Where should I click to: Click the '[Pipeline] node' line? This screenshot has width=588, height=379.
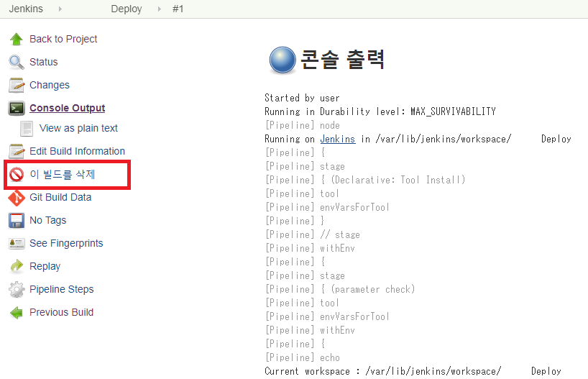[x=302, y=125]
